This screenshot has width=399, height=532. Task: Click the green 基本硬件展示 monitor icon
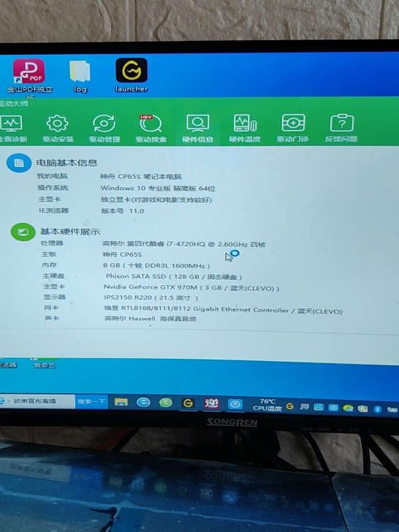(x=23, y=232)
